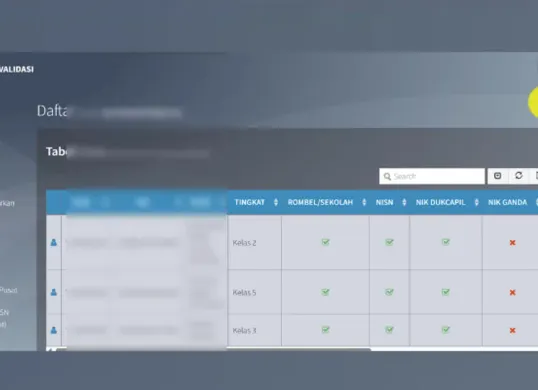538x390 pixels.
Task: Click red X under NIK GANDA for Kelas 5
Action: click(x=512, y=292)
